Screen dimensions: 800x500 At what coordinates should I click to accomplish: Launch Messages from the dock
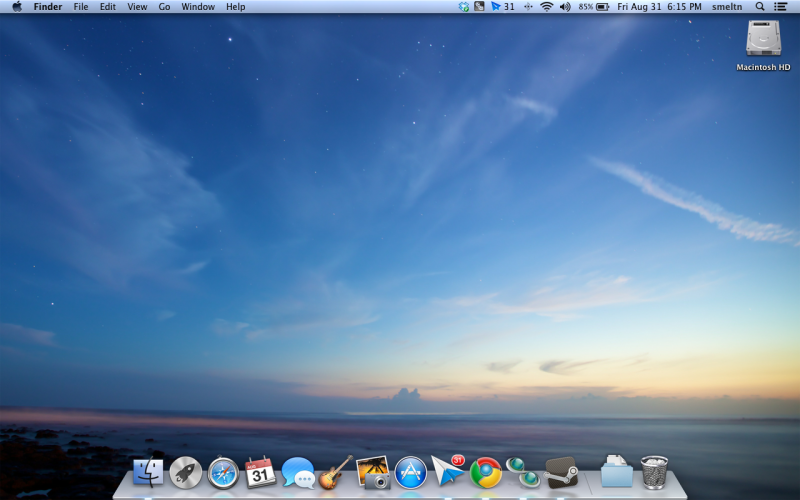click(298, 472)
